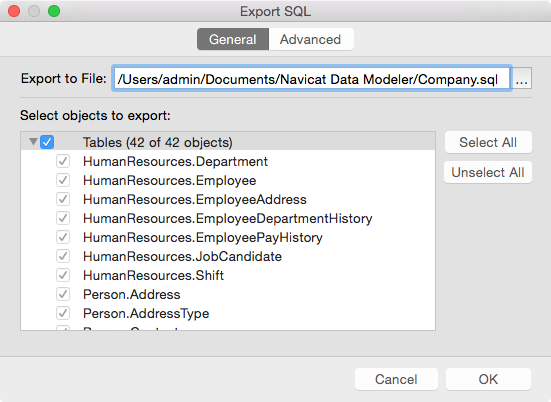Uncheck the Tables group checkbox

click(47, 142)
